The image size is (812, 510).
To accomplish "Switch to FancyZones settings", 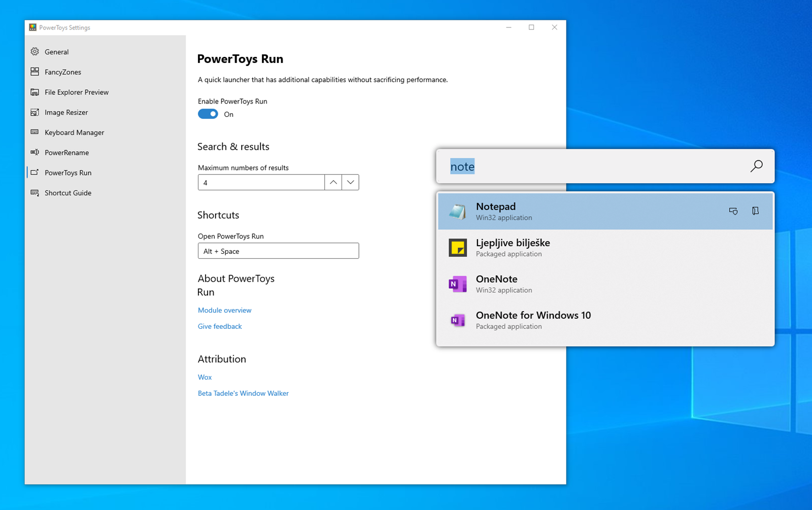I will [106, 72].
